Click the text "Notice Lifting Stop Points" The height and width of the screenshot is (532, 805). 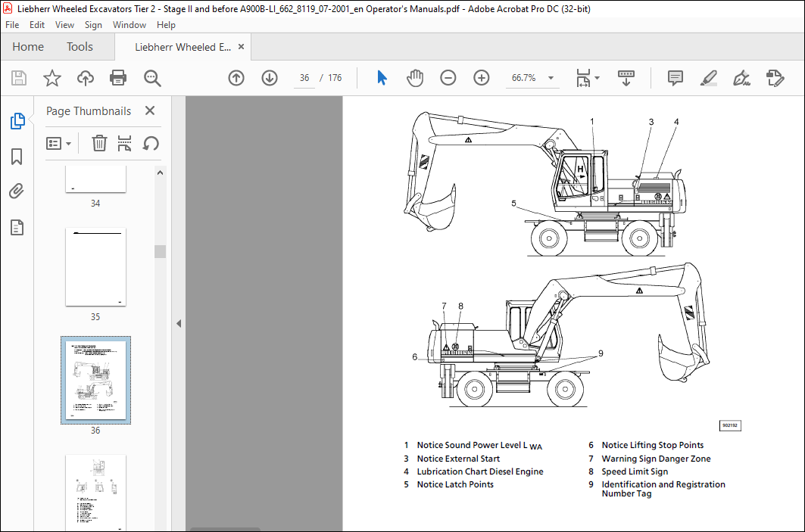(x=653, y=445)
